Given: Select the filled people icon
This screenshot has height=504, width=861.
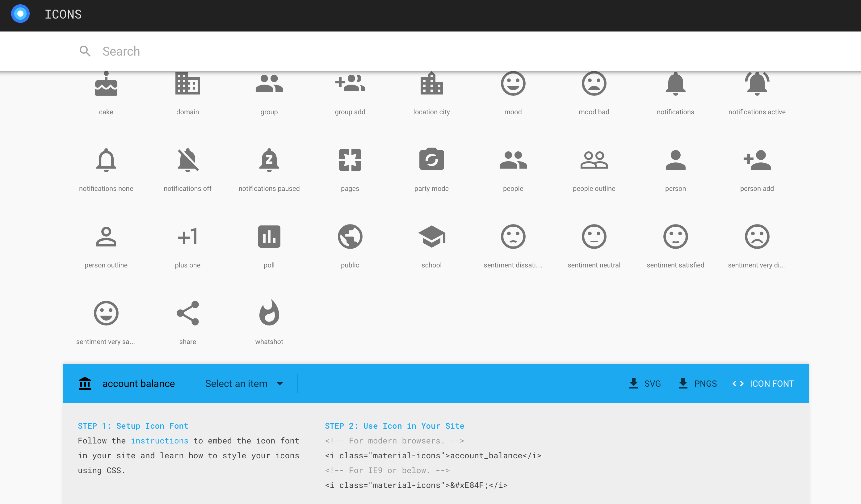Looking at the screenshot, I should 513,160.
